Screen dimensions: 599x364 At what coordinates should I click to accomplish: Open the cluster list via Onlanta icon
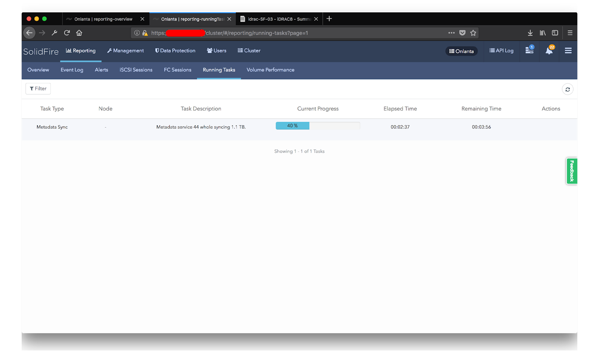tap(461, 51)
